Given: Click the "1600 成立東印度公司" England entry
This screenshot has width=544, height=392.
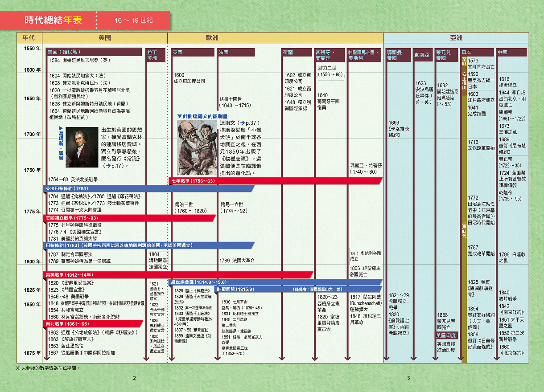Looking at the screenshot, I should pos(190,78).
